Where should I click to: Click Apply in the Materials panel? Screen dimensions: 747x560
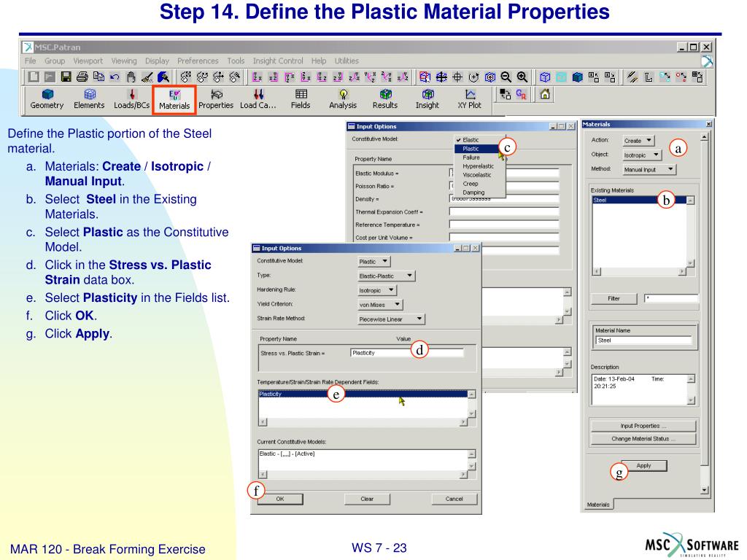[x=643, y=465]
